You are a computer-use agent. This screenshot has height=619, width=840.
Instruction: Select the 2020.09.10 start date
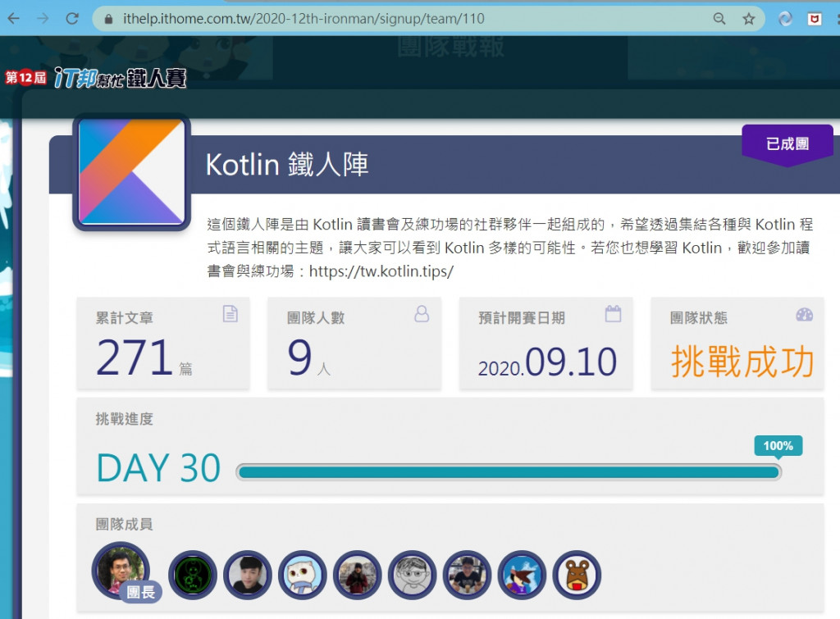tap(547, 362)
